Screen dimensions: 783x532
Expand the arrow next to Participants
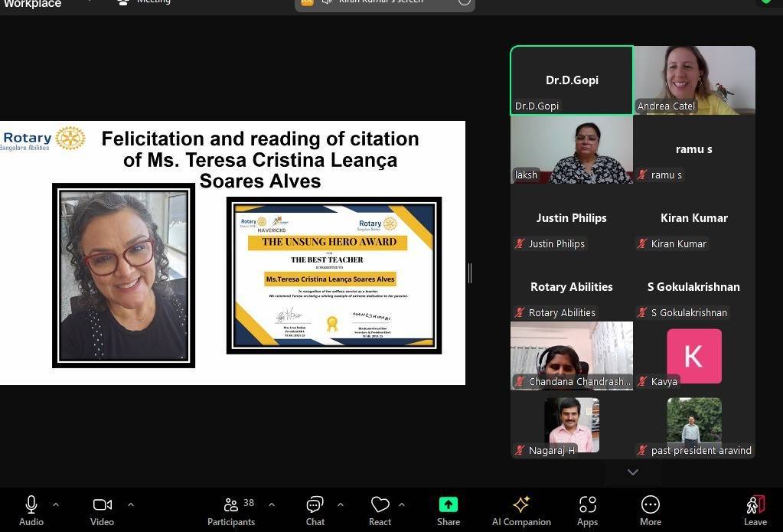point(271,504)
